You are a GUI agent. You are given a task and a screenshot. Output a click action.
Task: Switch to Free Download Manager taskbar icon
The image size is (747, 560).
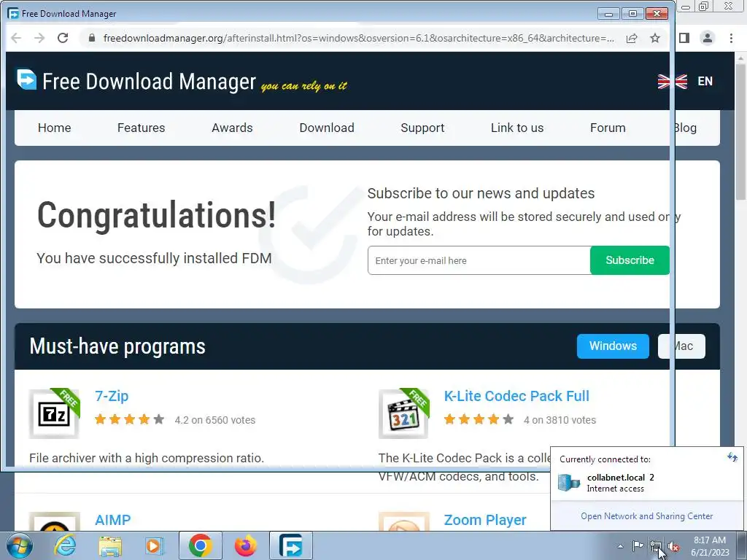tap(291, 545)
